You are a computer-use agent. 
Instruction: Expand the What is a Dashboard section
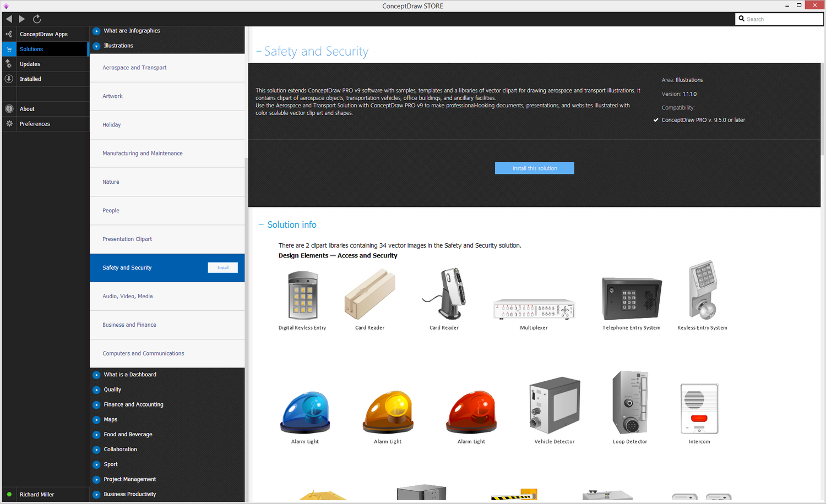[96, 375]
